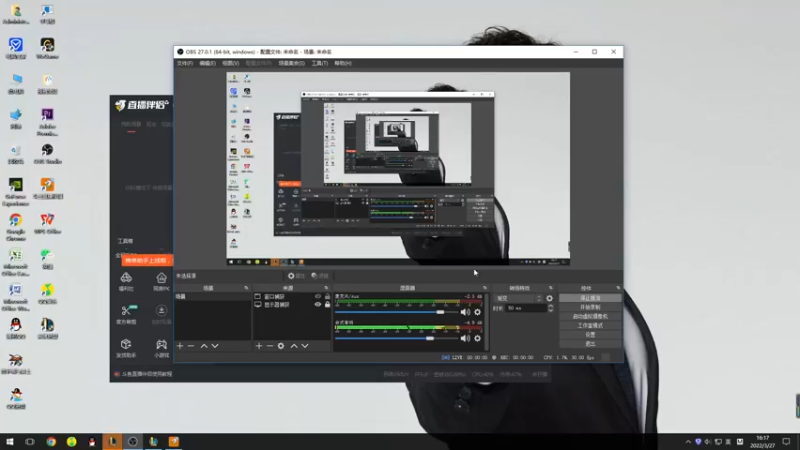
Task: Select the 窗口捕获 source row
Action: tap(292, 296)
